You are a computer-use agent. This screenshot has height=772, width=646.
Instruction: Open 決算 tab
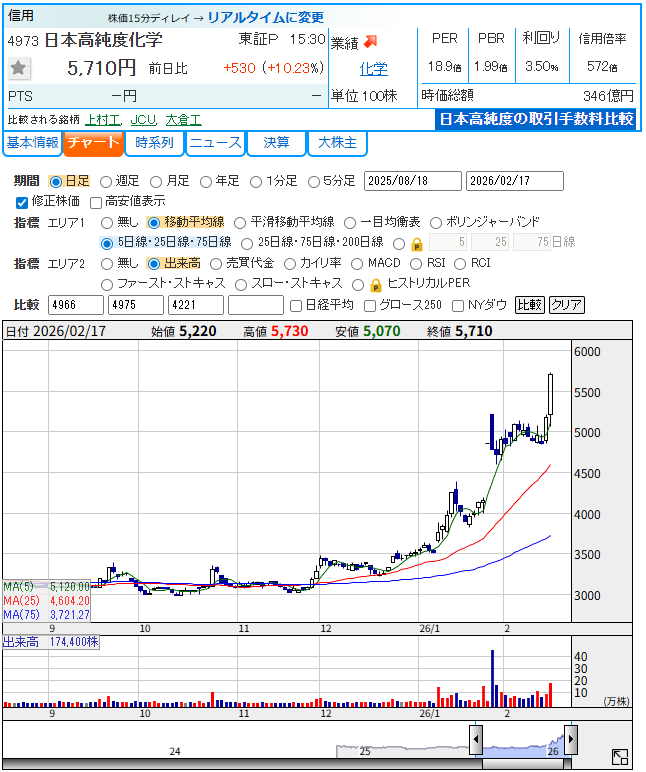coord(276,143)
